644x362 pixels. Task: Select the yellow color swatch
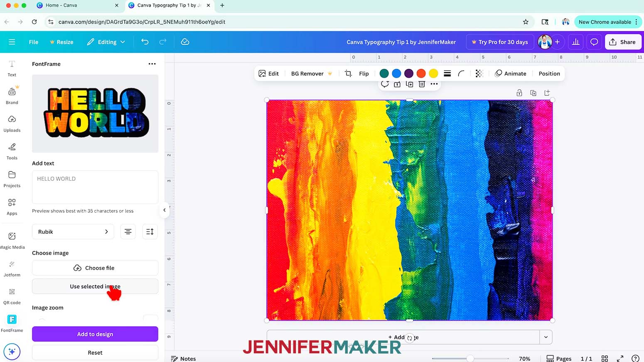433,73
